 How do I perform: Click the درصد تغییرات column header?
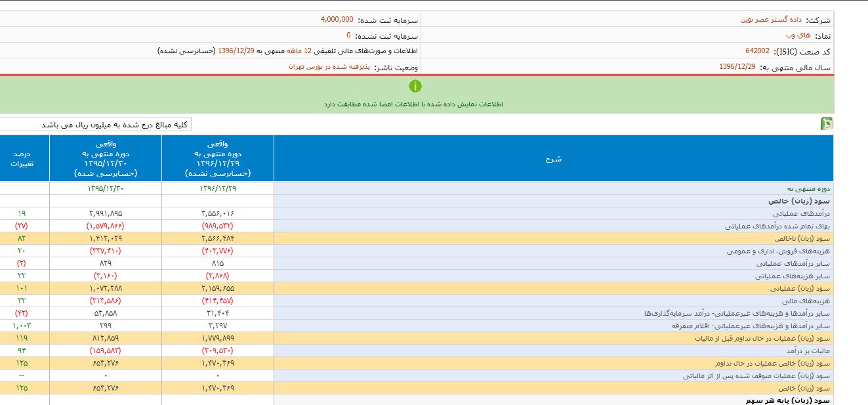tap(24, 159)
